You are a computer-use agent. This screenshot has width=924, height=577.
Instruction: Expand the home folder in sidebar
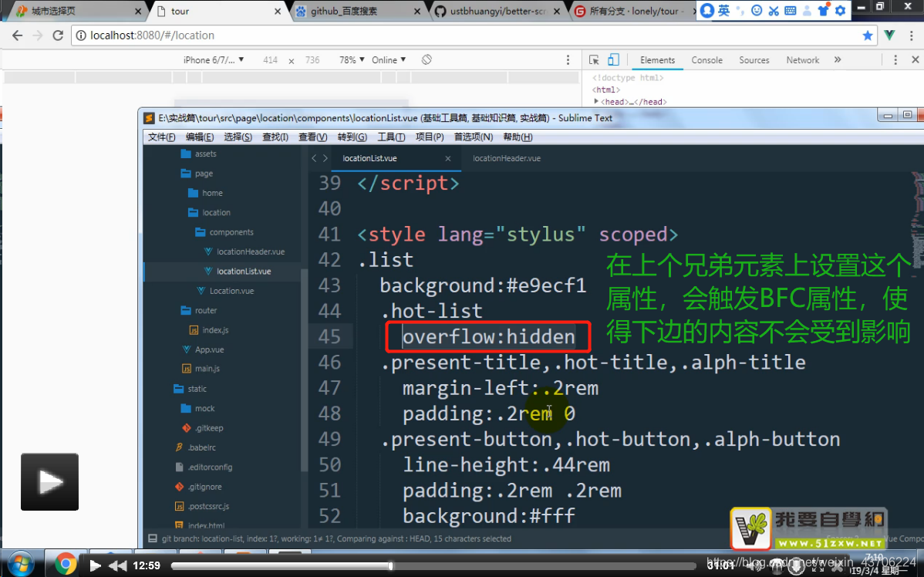(205, 193)
